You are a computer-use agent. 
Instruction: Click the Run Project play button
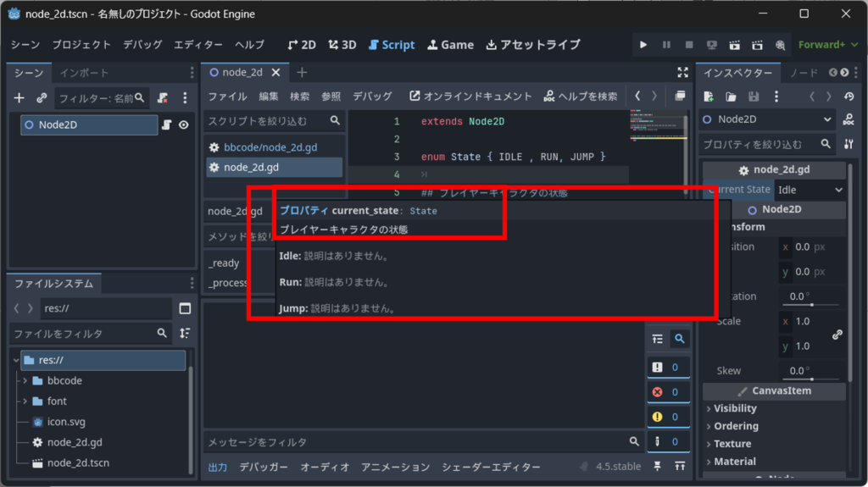click(x=643, y=45)
